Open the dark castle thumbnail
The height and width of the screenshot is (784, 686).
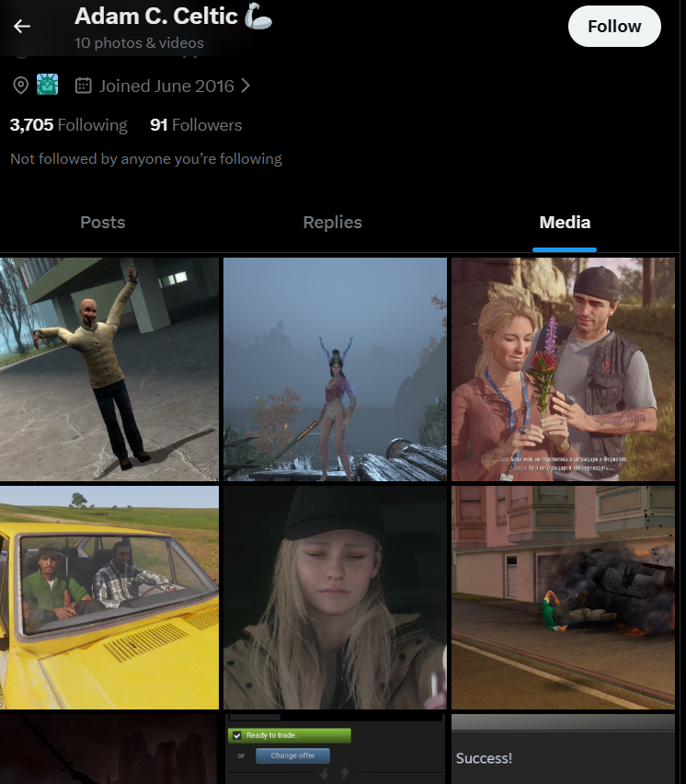pyautogui.click(x=109, y=749)
